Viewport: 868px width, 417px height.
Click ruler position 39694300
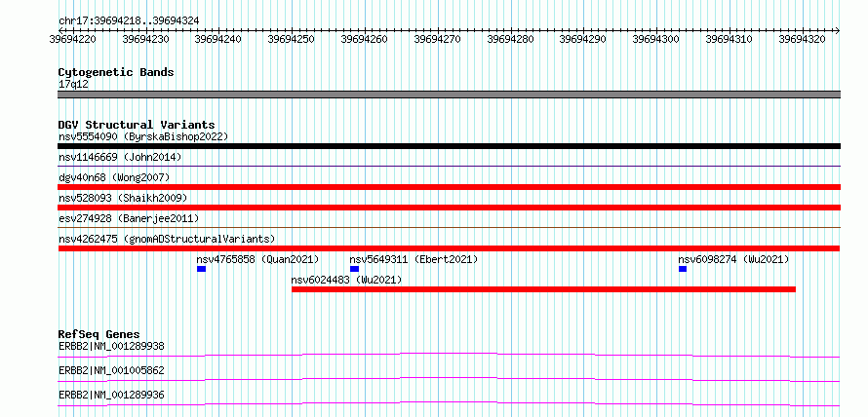click(x=656, y=39)
